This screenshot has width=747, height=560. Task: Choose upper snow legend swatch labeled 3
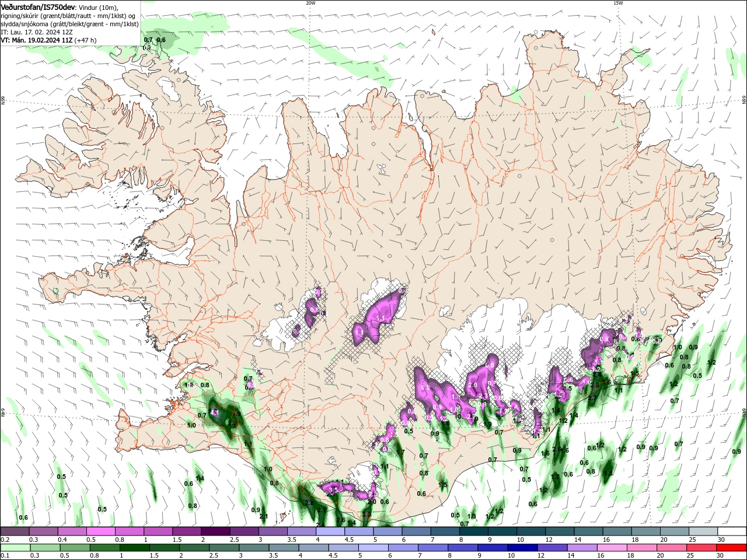pyautogui.click(x=273, y=531)
